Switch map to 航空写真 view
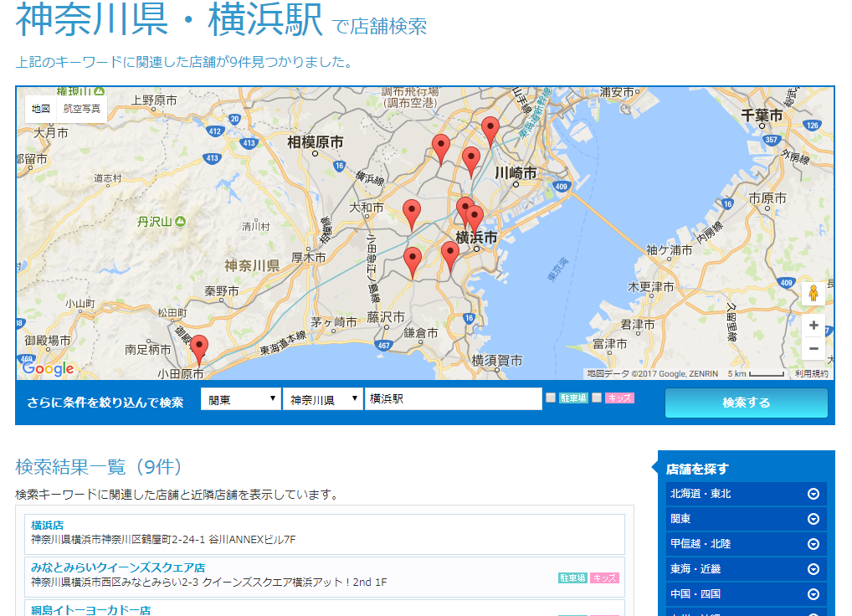 [81, 109]
